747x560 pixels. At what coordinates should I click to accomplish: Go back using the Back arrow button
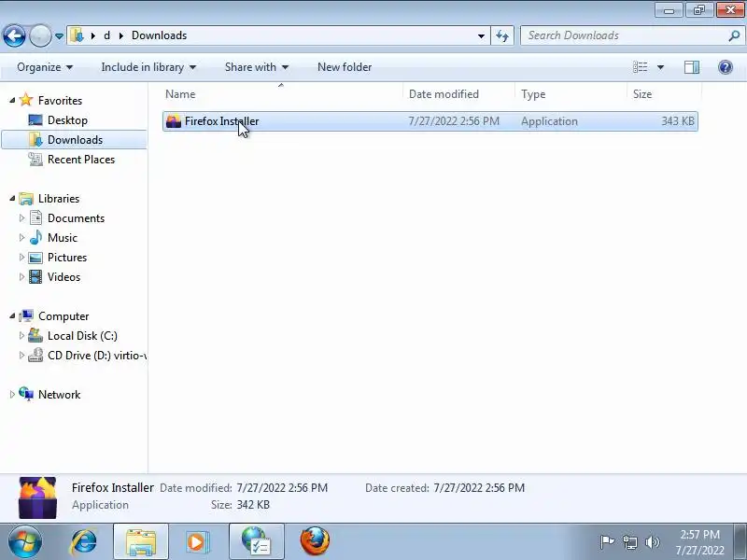14,35
